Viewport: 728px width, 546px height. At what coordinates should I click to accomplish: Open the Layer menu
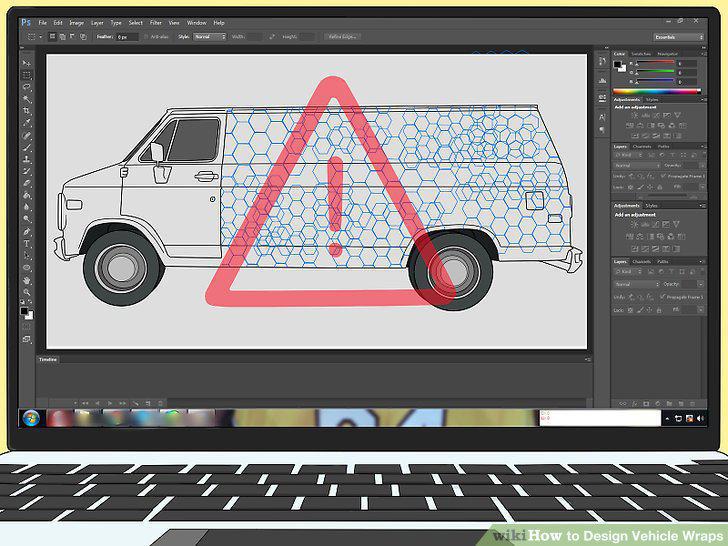pyautogui.click(x=97, y=22)
